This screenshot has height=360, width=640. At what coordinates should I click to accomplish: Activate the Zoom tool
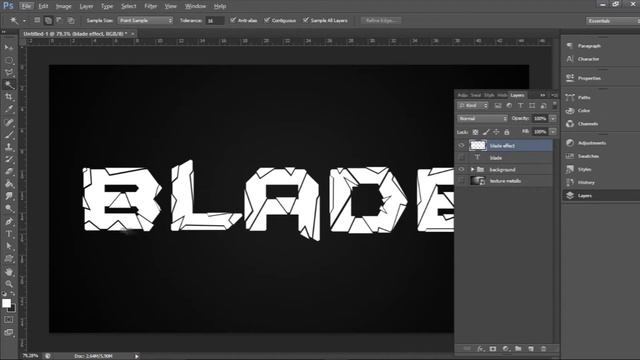(x=9, y=284)
